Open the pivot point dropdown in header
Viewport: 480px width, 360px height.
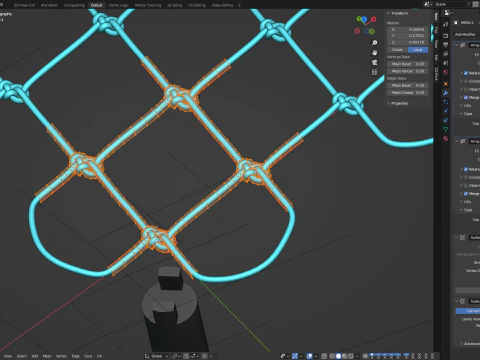click(176, 356)
